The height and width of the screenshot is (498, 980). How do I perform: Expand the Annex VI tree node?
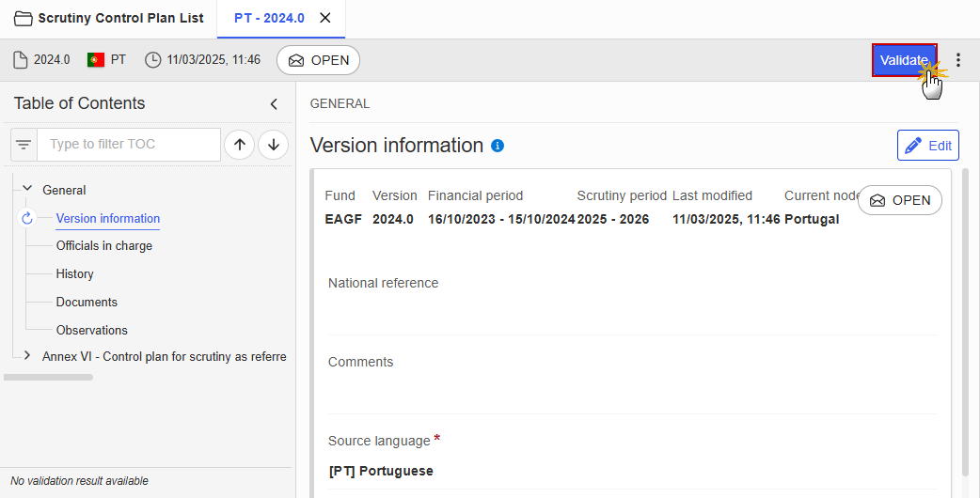point(27,356)
